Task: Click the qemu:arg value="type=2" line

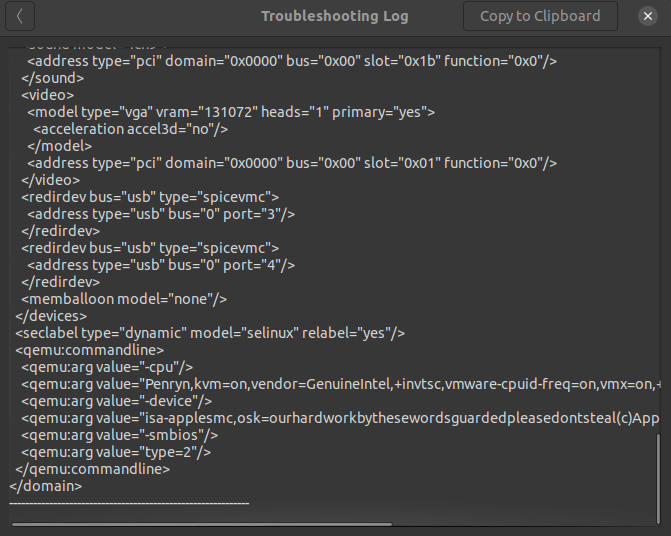Action: (x=116, y=452)
